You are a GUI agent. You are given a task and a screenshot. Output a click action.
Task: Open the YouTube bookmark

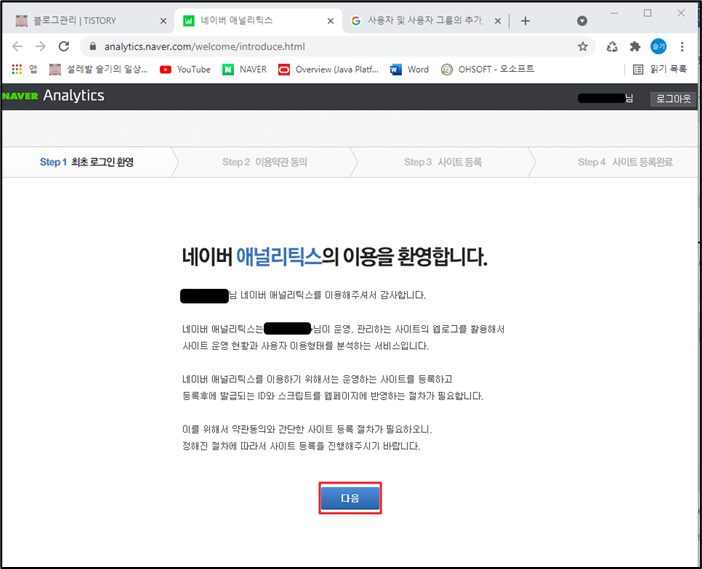(x=185, y=69)
